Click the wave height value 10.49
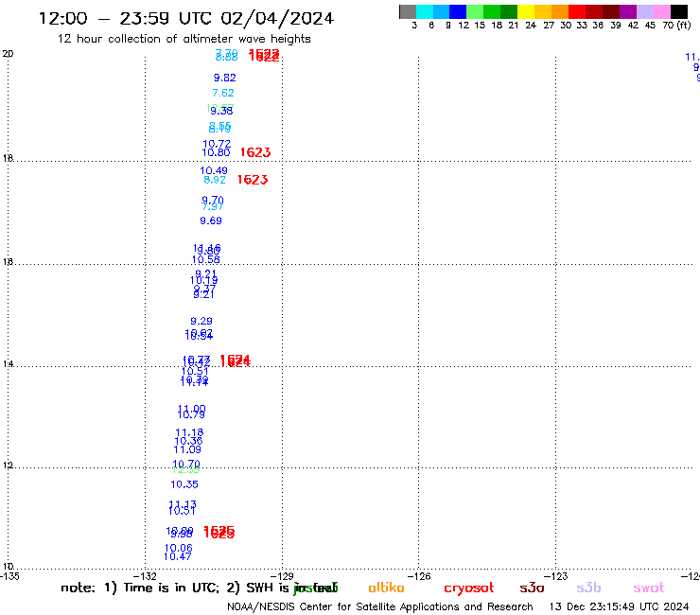Viewport: 700px width, 615px height. 214,170
